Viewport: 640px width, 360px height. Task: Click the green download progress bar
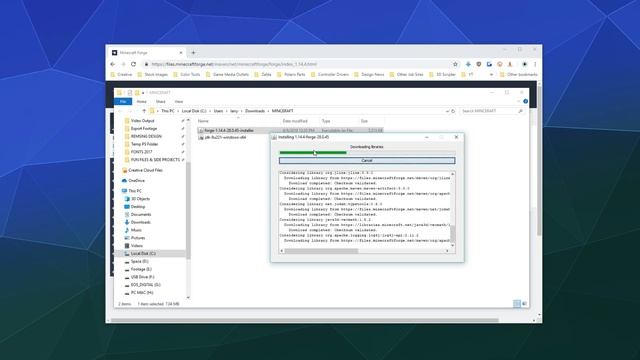pyautogui.click(x=313, y=153)
